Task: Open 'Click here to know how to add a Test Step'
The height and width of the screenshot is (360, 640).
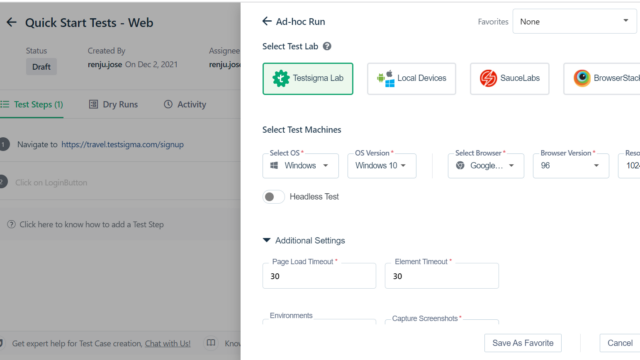Action: tap(91, 224)
